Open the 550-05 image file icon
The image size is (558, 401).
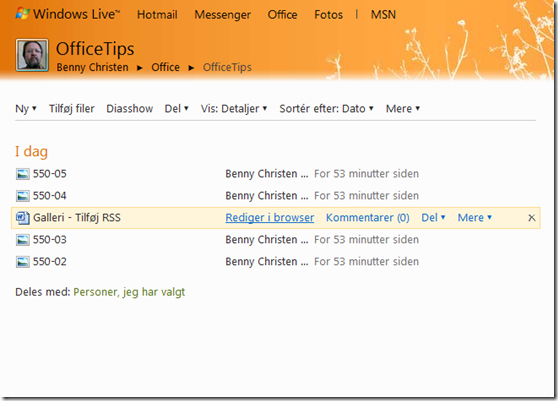click(x=23, y=174)
